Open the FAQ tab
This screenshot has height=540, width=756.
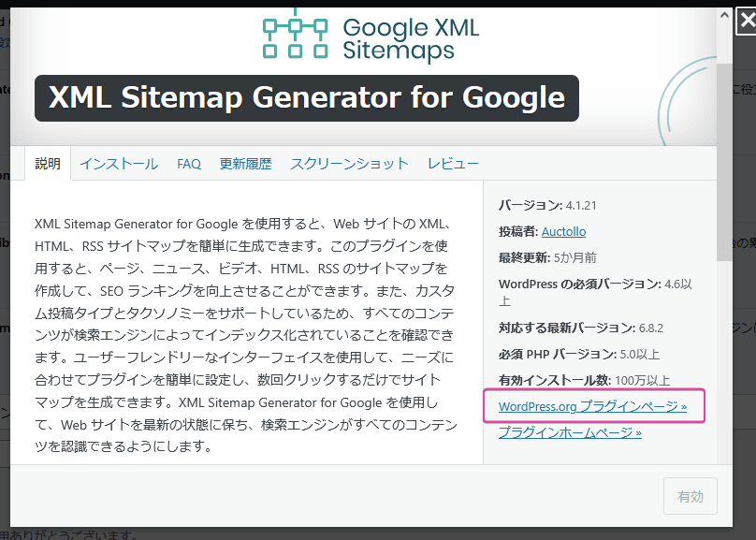tap(189, 162)
